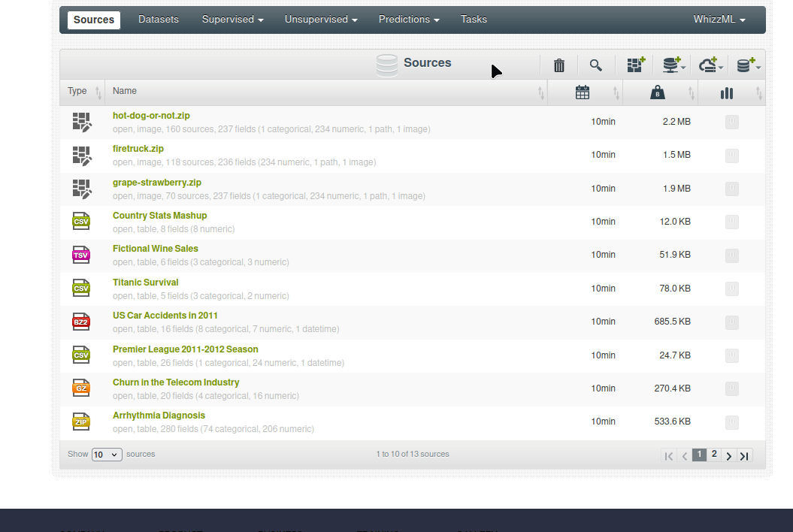Open the Supervised dropdown menu

point(232,20)
